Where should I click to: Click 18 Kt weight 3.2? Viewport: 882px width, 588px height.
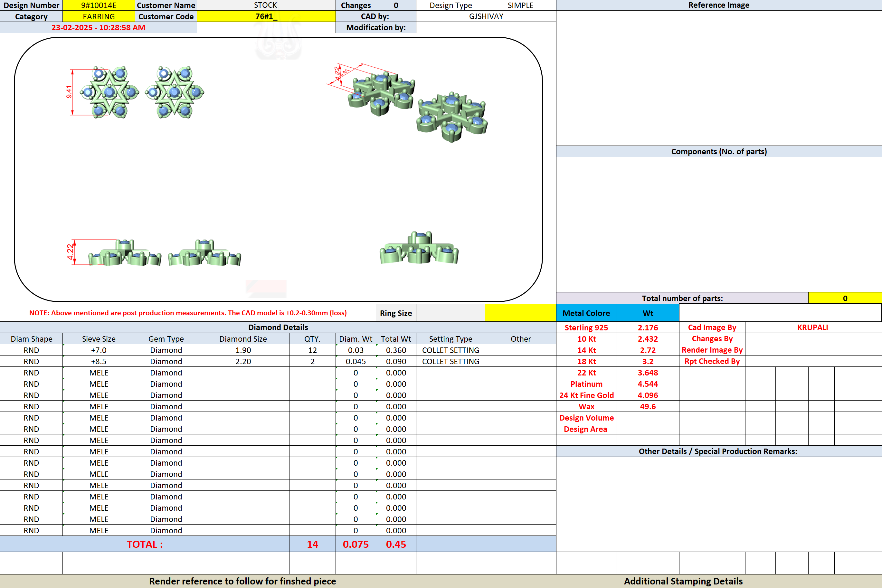click(x=648, y=361)
